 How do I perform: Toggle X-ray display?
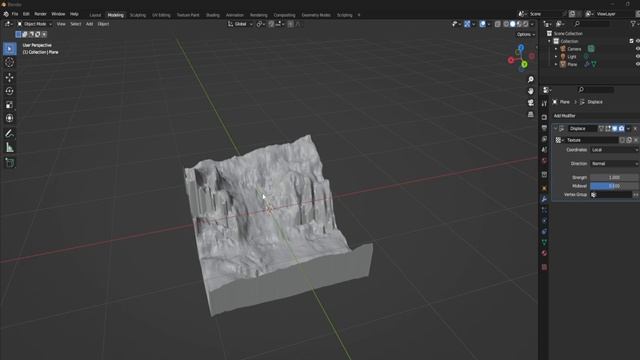[497, 24]
